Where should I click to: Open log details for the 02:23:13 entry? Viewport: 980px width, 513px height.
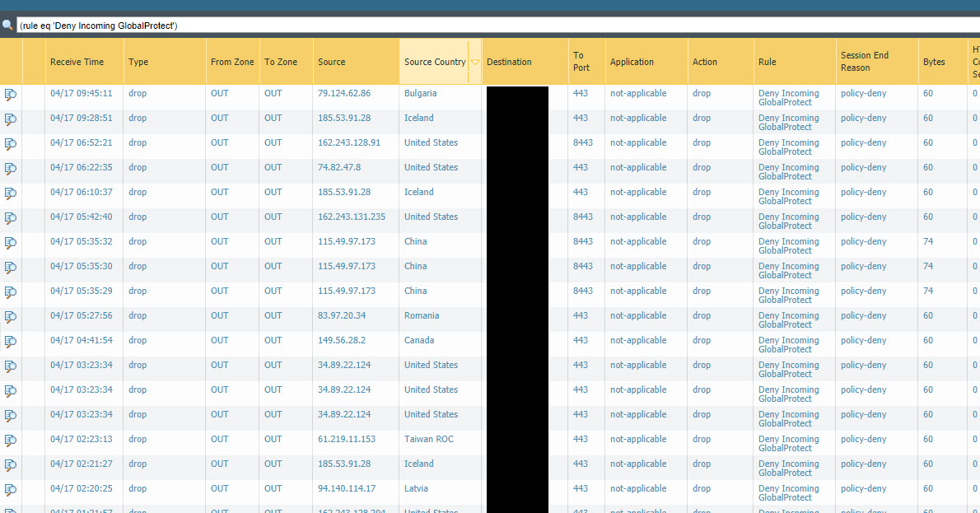tap(11, 441)
